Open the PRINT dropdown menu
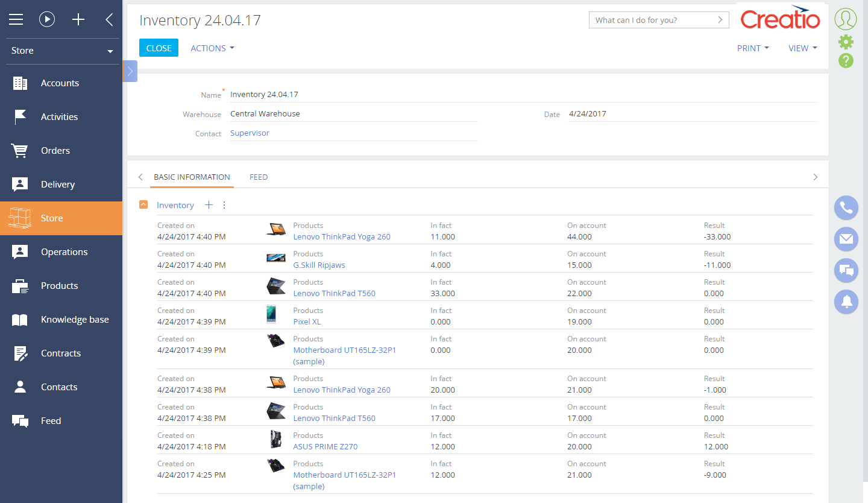This screenshot has width=868, height=503. pos(752,48)
